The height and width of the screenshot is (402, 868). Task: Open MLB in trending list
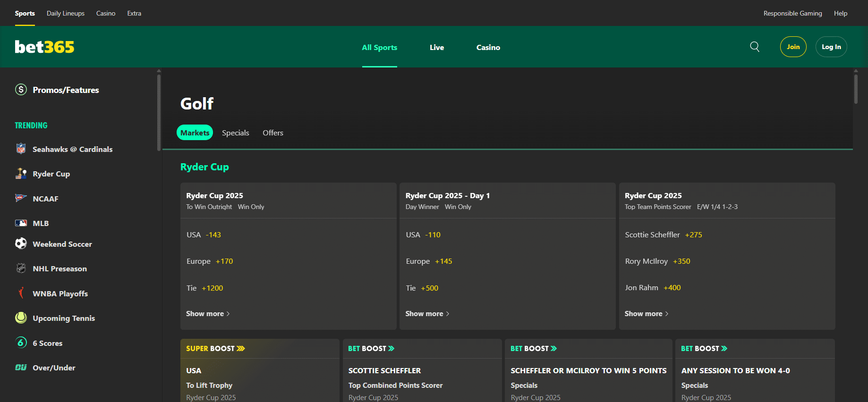pos(41,223)
